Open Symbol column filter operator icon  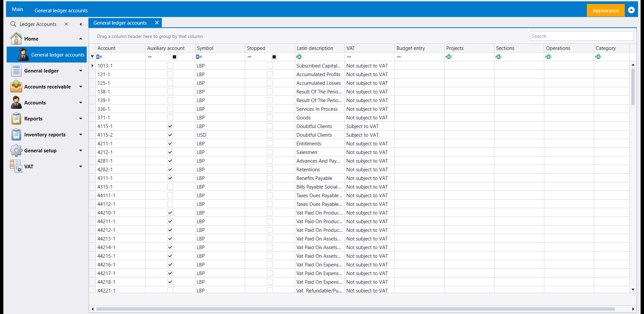pyautogui.click(x=199, y=57)
